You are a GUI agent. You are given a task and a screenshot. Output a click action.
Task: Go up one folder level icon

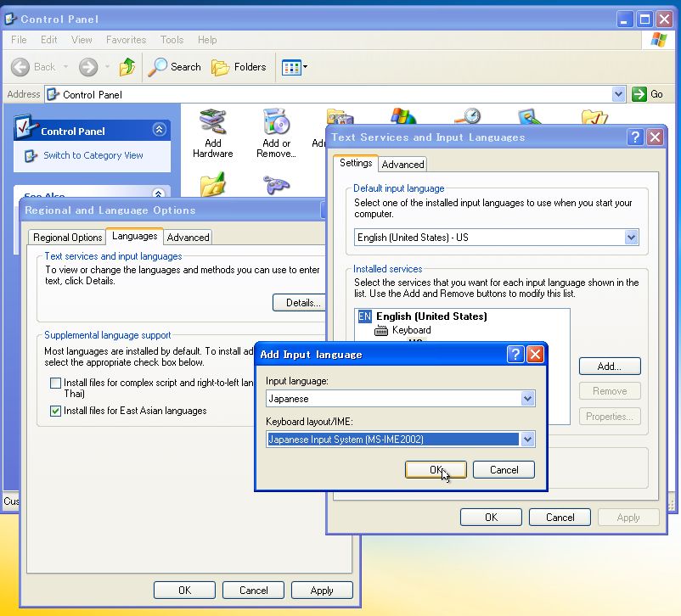point(127,67)
